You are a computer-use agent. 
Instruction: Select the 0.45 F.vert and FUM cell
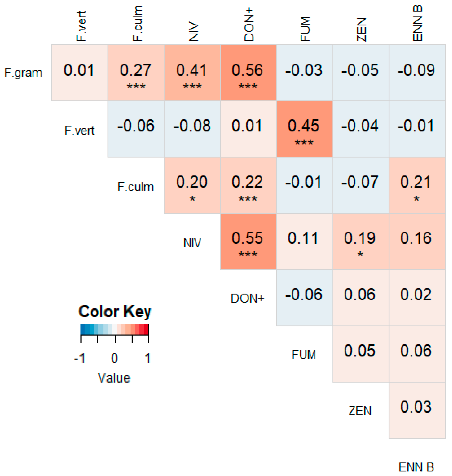point(305,129)
